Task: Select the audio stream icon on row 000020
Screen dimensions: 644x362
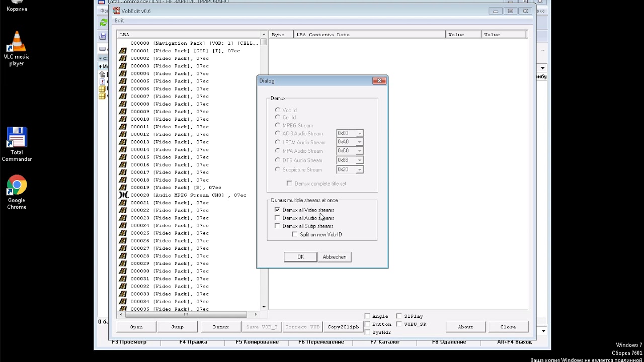Action: coord(123,195)
